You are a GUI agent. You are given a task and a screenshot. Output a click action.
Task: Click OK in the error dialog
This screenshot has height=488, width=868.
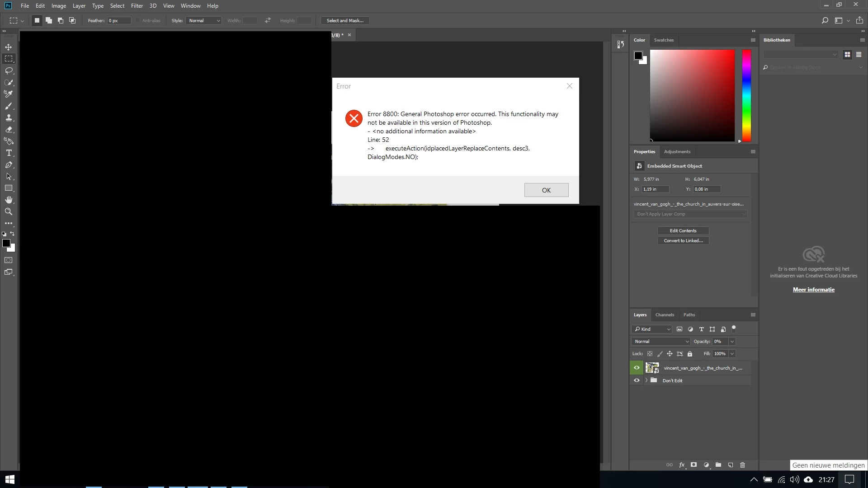click(546, 190)
